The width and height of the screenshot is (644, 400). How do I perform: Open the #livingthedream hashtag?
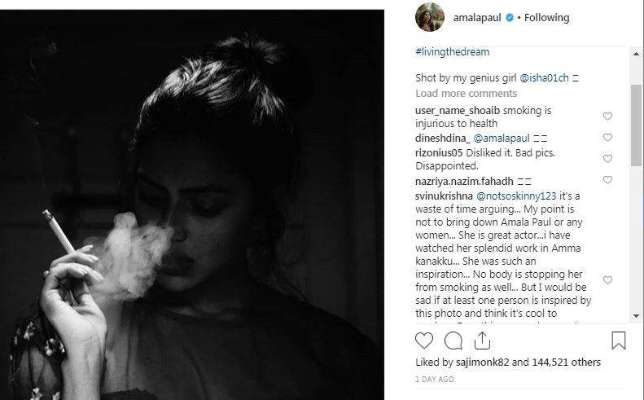coord(452,52)
